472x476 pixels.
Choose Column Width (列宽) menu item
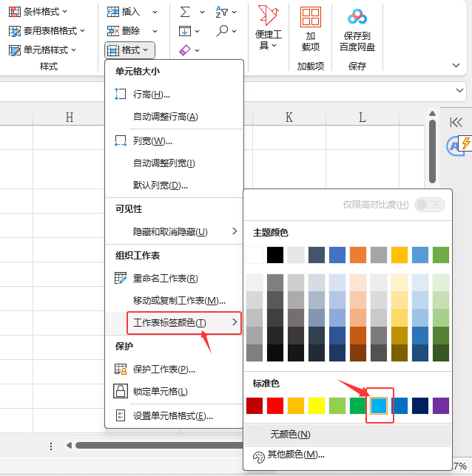[x=175, y=141]
